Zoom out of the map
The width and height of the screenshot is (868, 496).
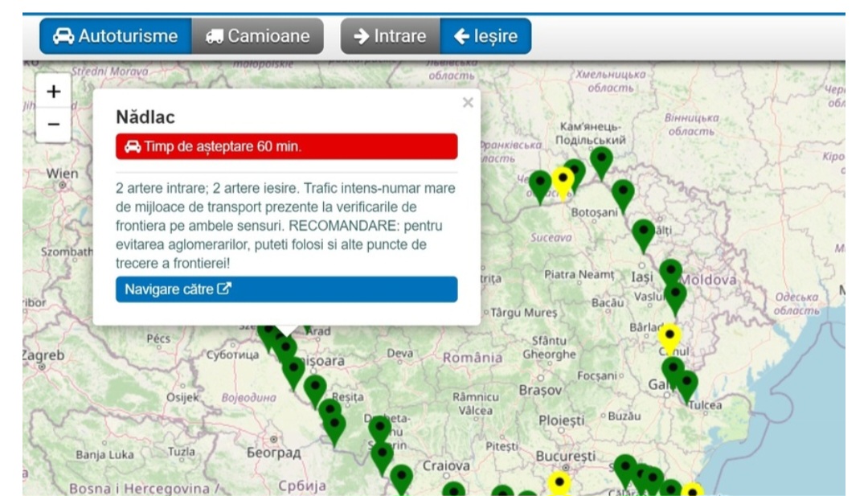tap(54, 125)
